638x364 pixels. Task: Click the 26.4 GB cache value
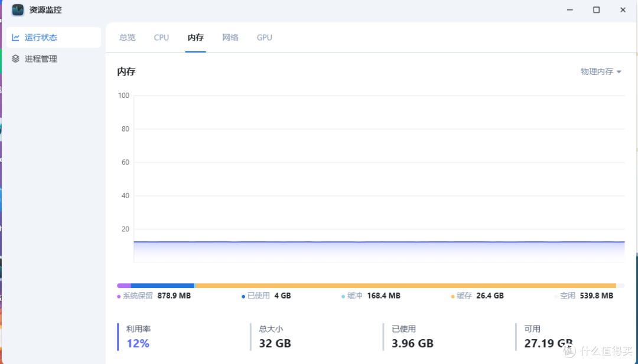pos(490,296)
